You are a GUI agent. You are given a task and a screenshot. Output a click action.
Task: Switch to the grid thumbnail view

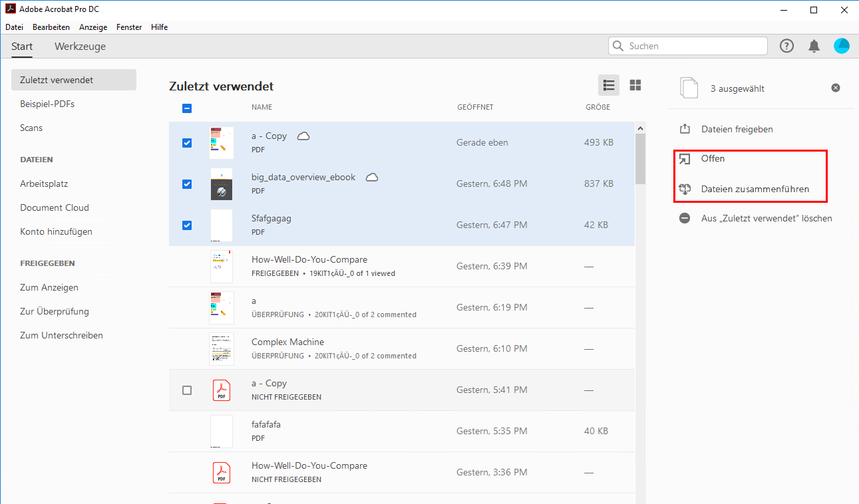click(x=635, y=85)
